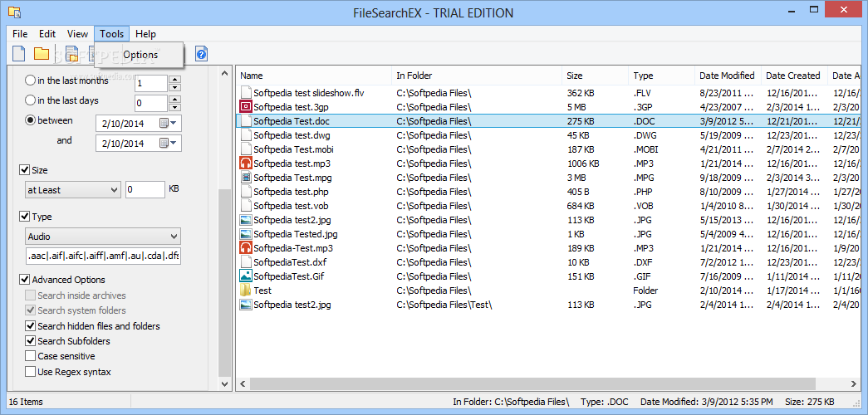
Task: Sort results by the Name column header
Action: (x=313, y=76)
